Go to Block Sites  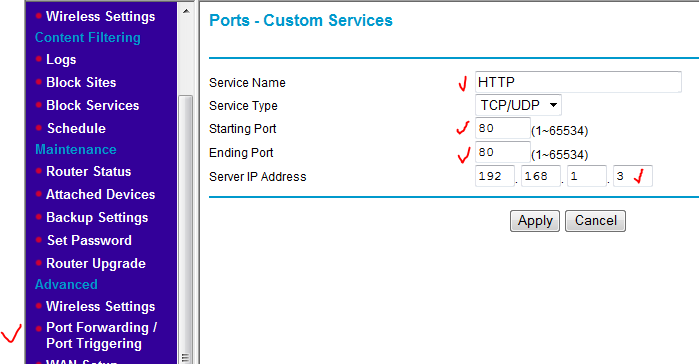pyautogui.click(x=81, y=82)
